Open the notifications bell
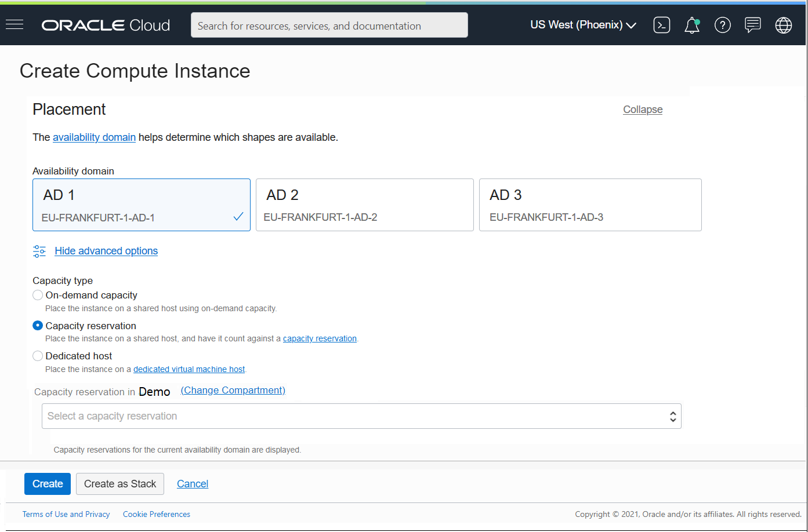The width and height of the screenshot is (808, 532). click(692, 25)
